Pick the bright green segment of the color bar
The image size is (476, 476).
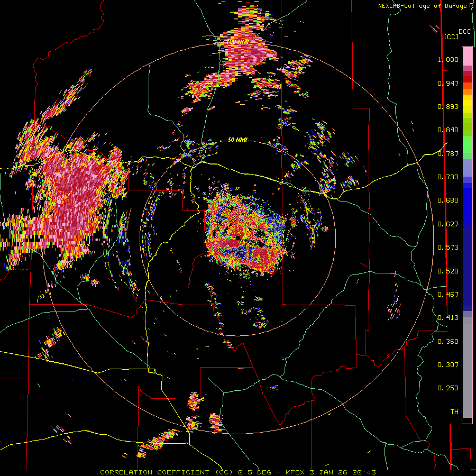point(467,144)
